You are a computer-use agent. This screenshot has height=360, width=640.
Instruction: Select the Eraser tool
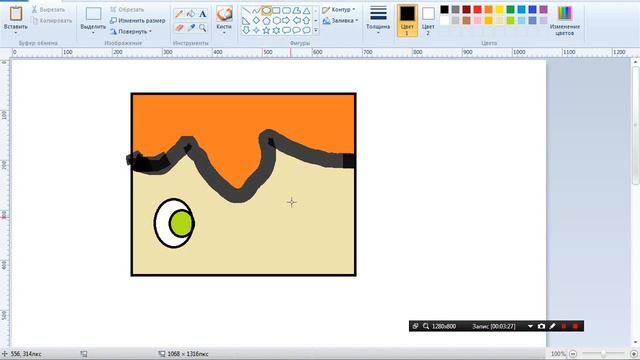pyautogui.click(x=179, y=27)
